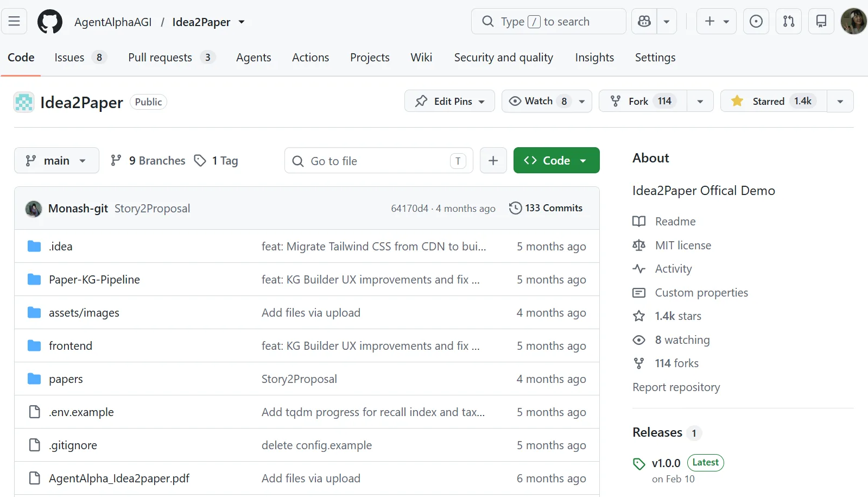Click the AgentAlpha_Idea2paper.pdf file icon

(x=34, y=479)
